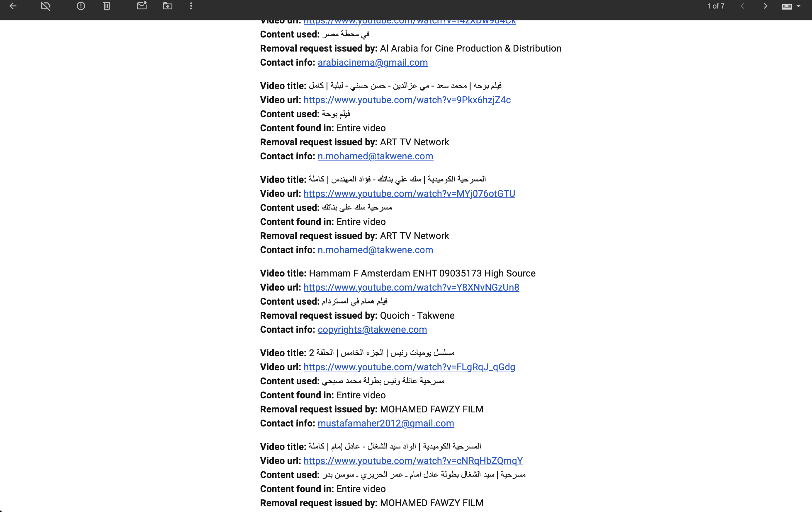Click first n.mohamed@takwene.com under فيلم بوحة
This screenshot has width=812, height=512.
pos(375,156)
